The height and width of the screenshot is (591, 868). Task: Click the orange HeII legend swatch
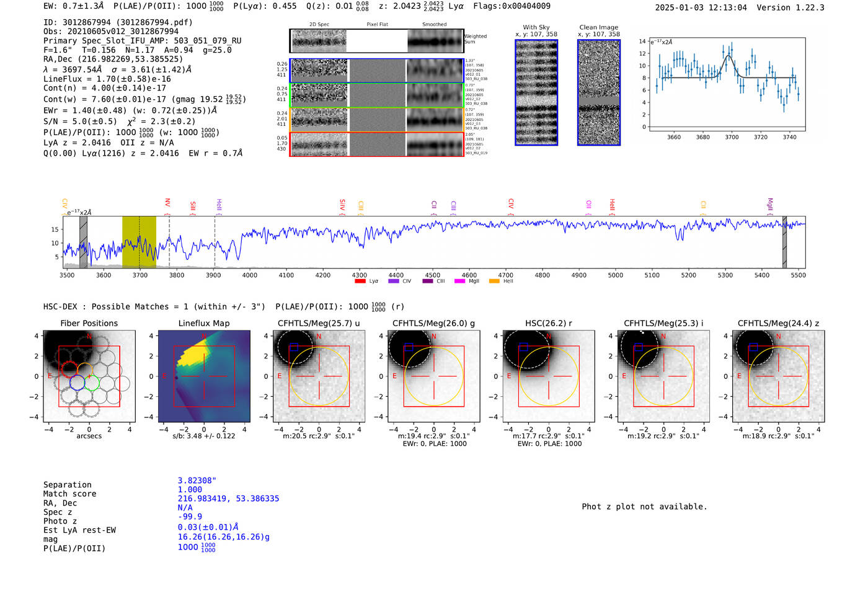(494, 281)
